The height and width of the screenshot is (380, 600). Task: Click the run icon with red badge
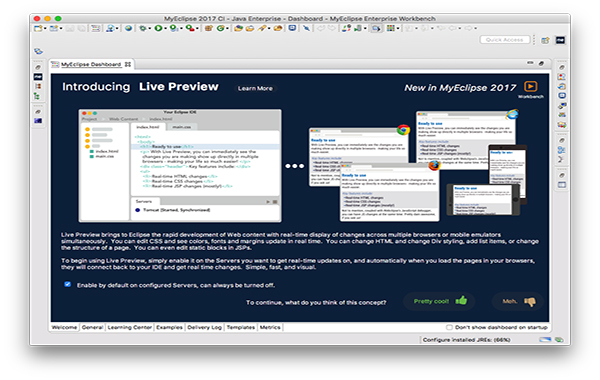190,28
